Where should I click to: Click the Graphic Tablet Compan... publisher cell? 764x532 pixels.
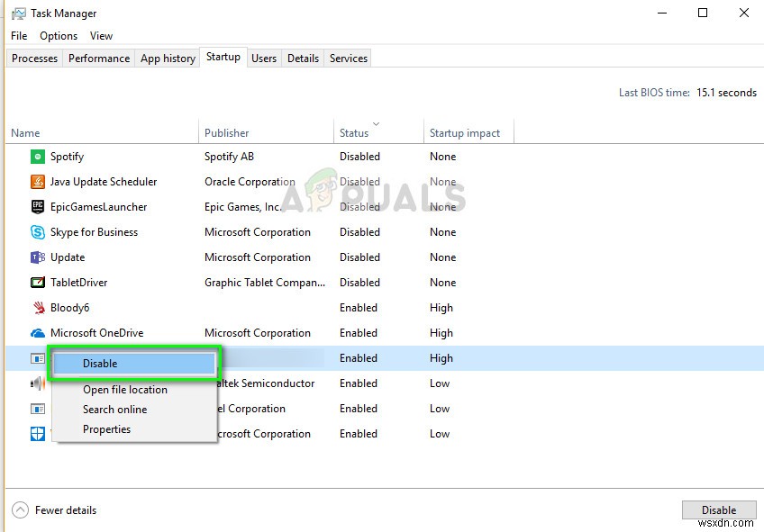265,283
